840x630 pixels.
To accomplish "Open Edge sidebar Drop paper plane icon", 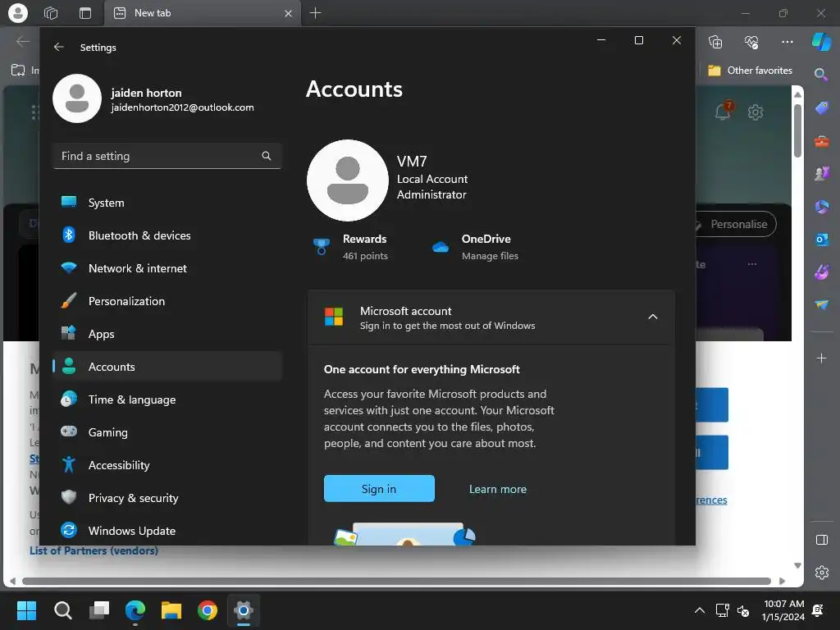I will pyautogui.click(x=822, y=304).
